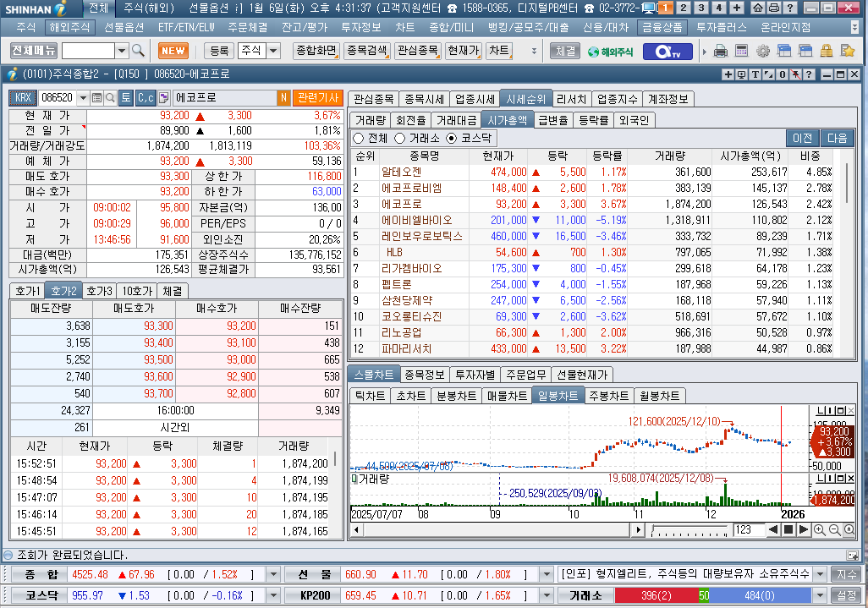Open the calculator tool icon
The width and height of the screenshot is (868, 608).
coord(741,52)
